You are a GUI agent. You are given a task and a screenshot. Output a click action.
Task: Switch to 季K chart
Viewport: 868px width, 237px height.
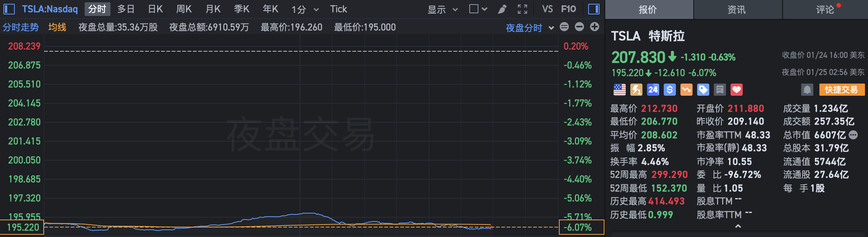click(x=242, y=9)
